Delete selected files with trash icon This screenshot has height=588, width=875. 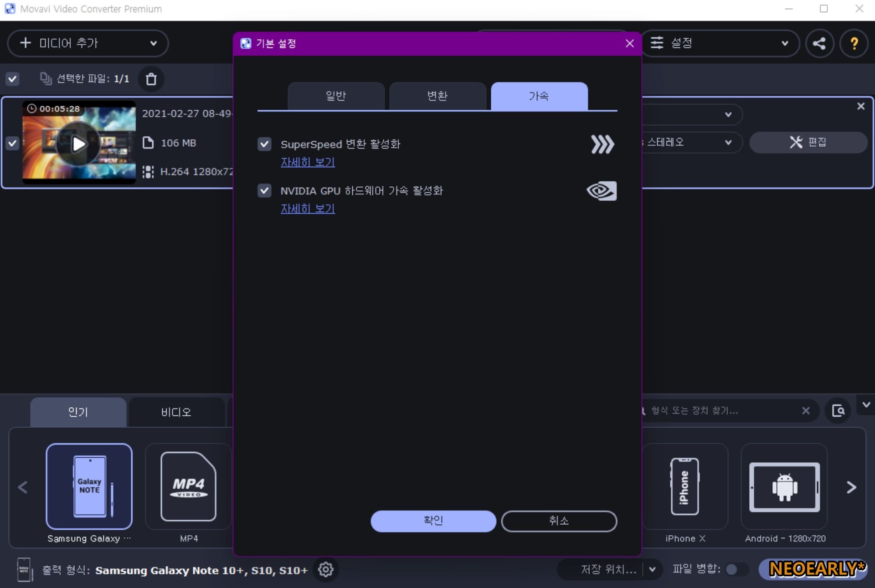[151, 79]
